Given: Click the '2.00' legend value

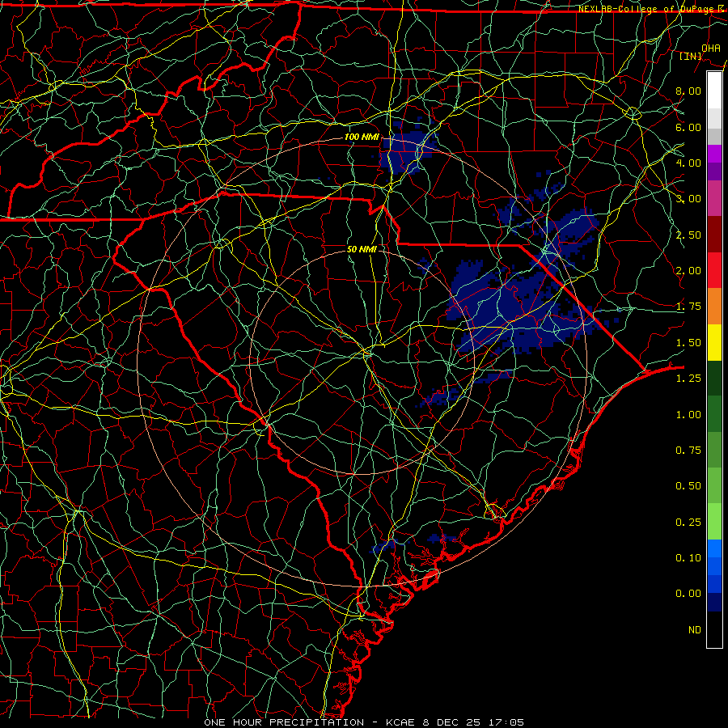Looking at the screenshot, I should pyautogui.click(x=688, y=271).
